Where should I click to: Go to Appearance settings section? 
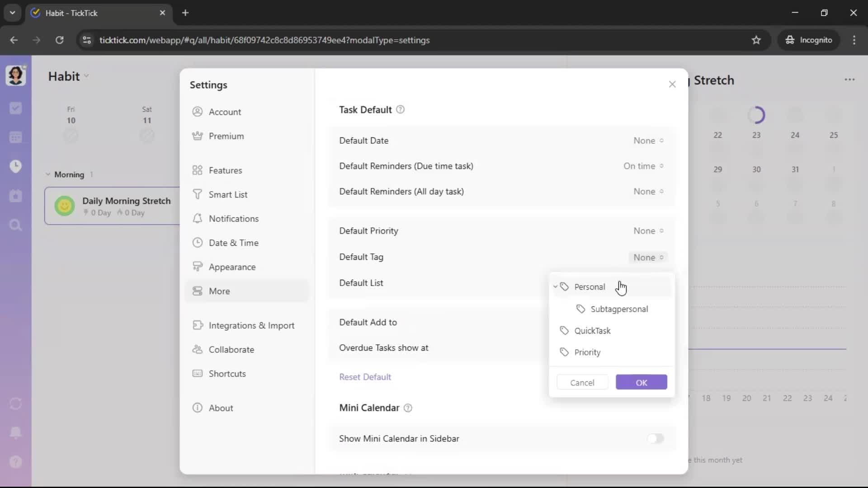click(x=232, y=267)
